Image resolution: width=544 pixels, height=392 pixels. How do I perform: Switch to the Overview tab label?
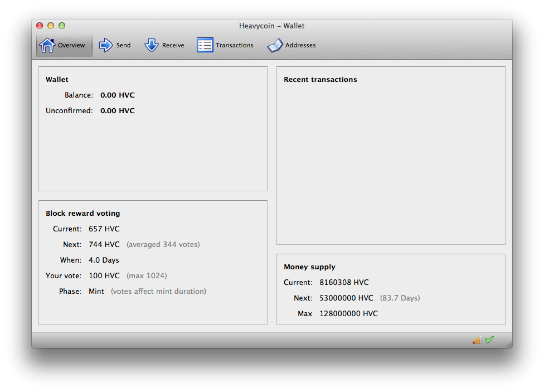point(71,45)
